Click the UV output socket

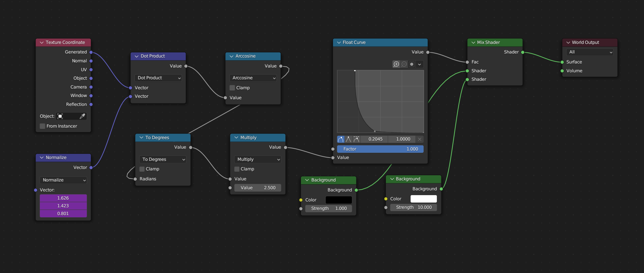91,70
